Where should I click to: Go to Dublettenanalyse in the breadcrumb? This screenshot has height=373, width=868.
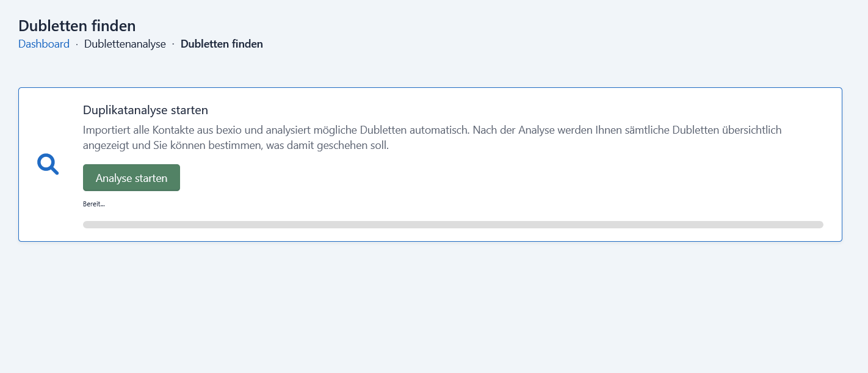[125, 44]
